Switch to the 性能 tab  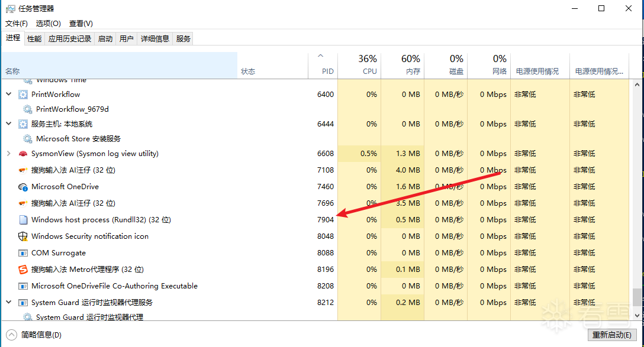coord(34,39)
